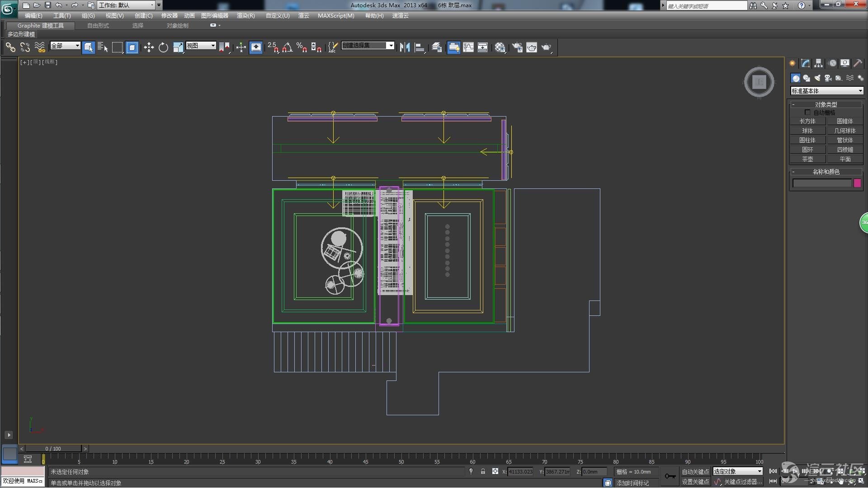Select the Move tool in toolbar
This screenshot has width=868, height=488.
click(149, 47)
